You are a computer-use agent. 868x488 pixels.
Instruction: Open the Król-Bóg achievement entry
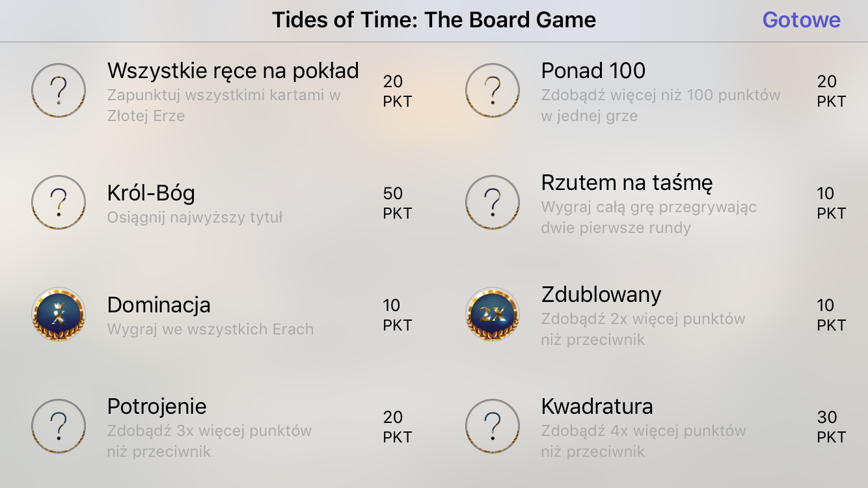[x=151, y=193]
